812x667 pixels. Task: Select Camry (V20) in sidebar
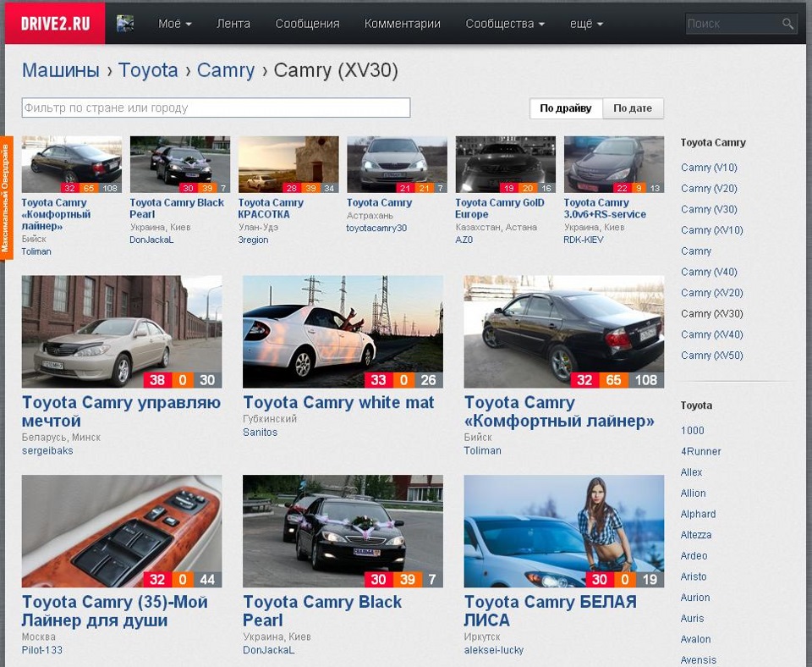point(709,188)
